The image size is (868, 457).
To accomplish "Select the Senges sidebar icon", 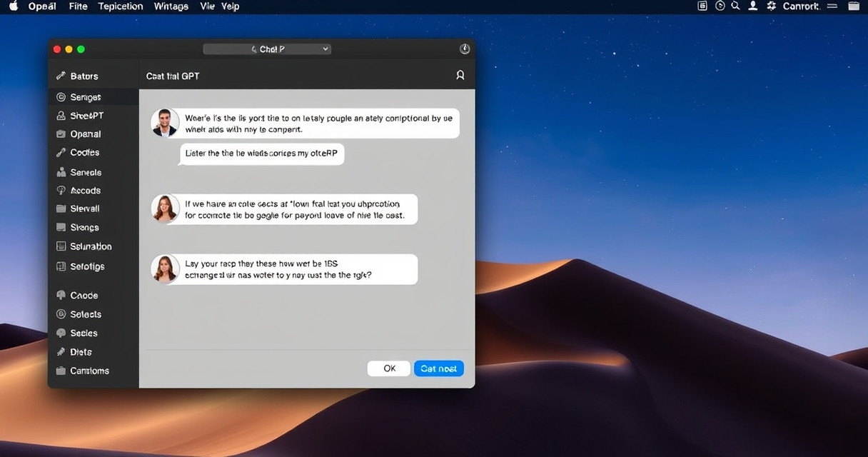I will coord(61,97).
